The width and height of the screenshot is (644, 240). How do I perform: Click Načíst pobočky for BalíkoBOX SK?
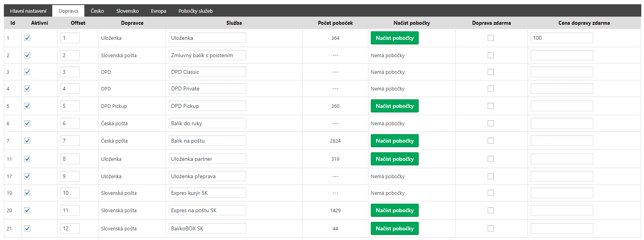click(395, 228)
